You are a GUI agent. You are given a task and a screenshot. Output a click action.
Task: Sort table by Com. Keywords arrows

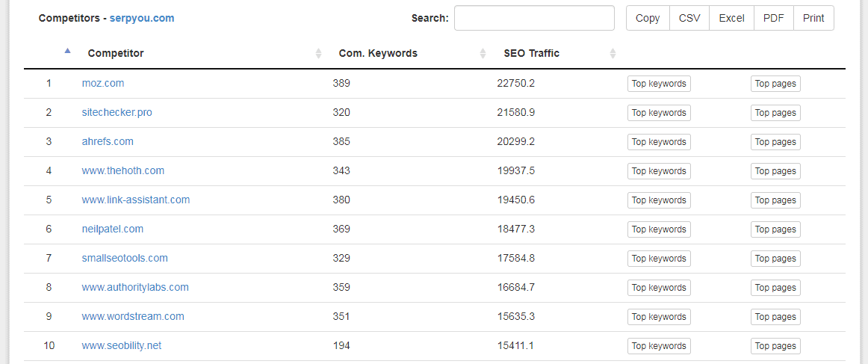(x=483, y=54)
